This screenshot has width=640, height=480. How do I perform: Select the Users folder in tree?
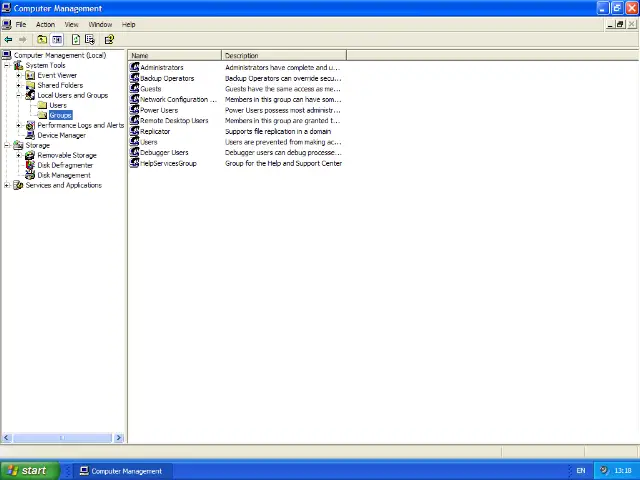pyautogui.click(x=58, y=105)
